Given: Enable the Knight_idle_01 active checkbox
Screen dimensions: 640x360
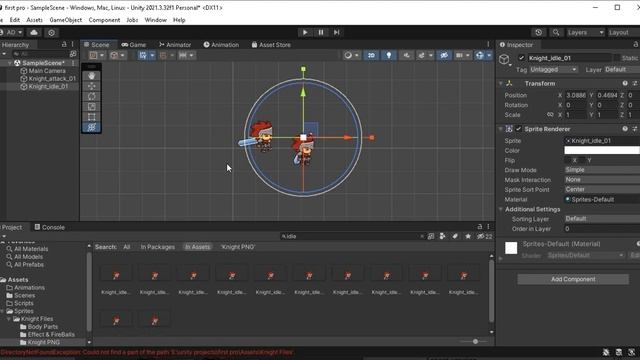Looking at the screenshot, I should click(521, 58).
